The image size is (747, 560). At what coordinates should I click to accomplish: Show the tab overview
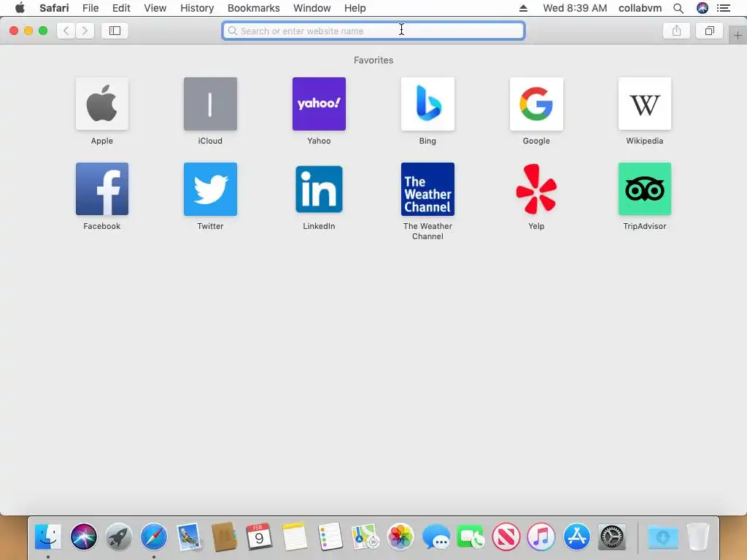(x=709, y=31)
